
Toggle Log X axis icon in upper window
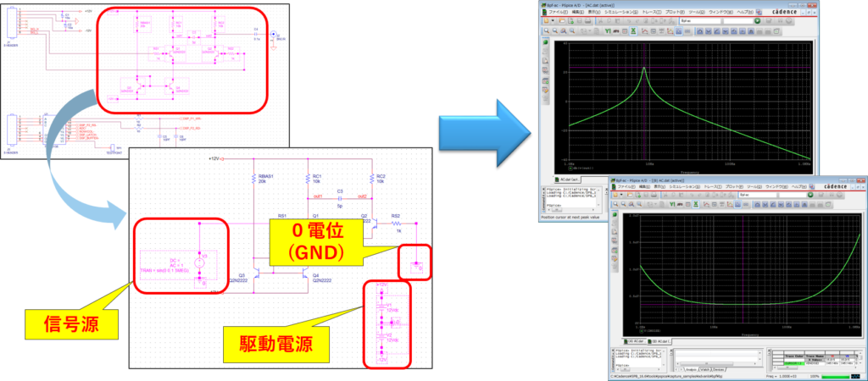click(x=633, y=31)
